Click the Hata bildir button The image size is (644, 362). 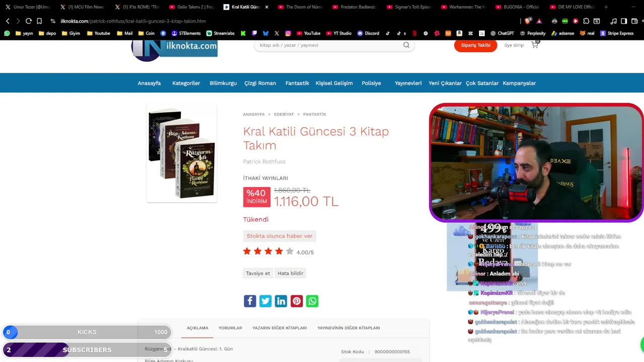[x=291, y=274]
